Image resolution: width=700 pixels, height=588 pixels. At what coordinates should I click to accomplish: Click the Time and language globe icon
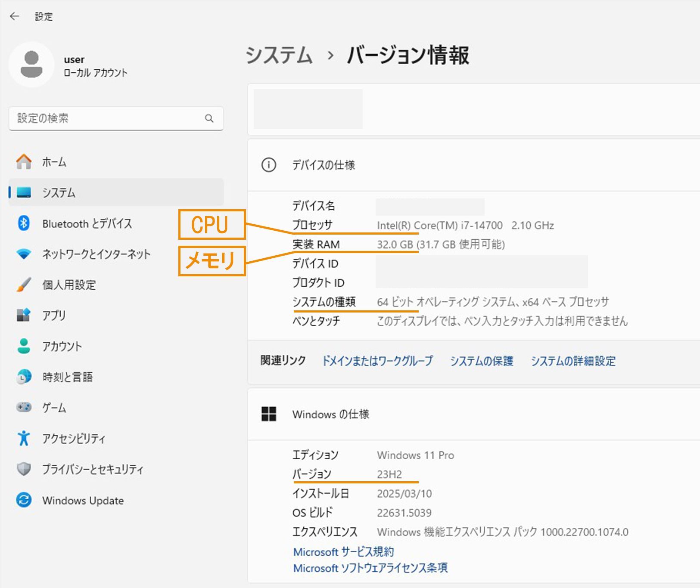point(24,377)
